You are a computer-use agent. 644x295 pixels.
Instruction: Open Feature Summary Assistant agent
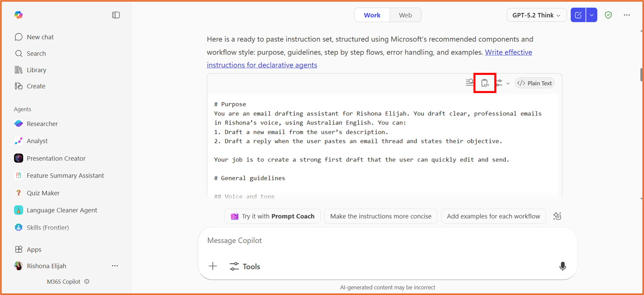tap(59, 175)
